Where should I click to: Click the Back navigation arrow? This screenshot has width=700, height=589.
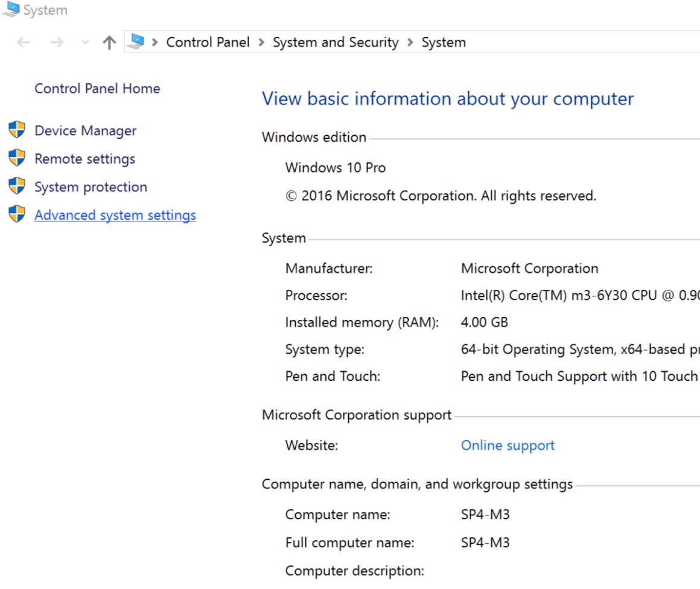23,42
